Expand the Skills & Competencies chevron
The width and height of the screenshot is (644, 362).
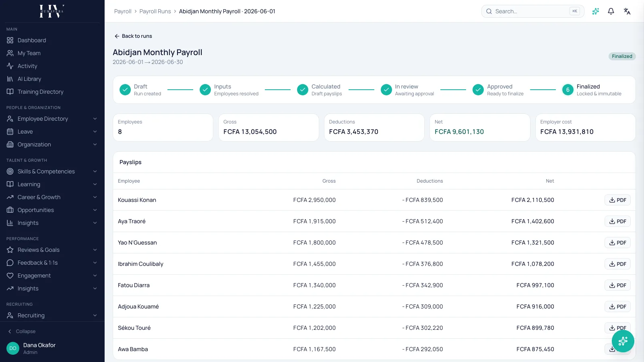click(95, 171)
